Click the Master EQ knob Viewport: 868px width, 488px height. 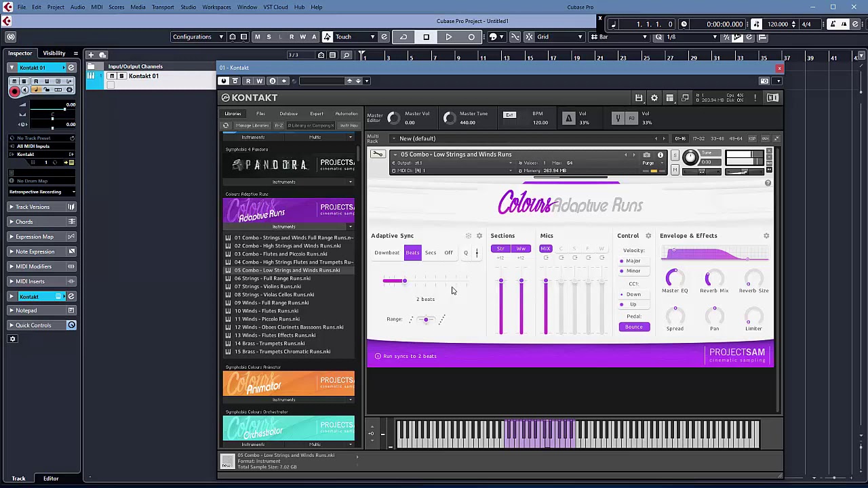point(674,277)
